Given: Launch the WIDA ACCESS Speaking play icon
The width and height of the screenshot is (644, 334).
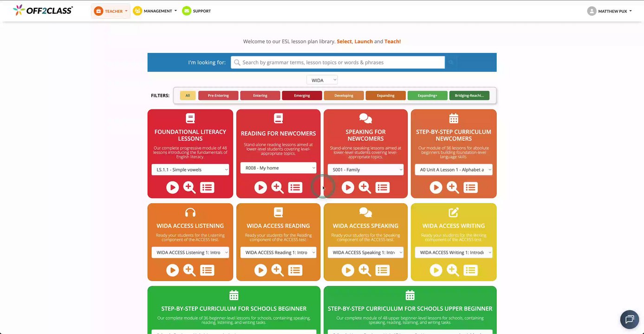Looking at the screenshot, I should (x=348, y=270).
